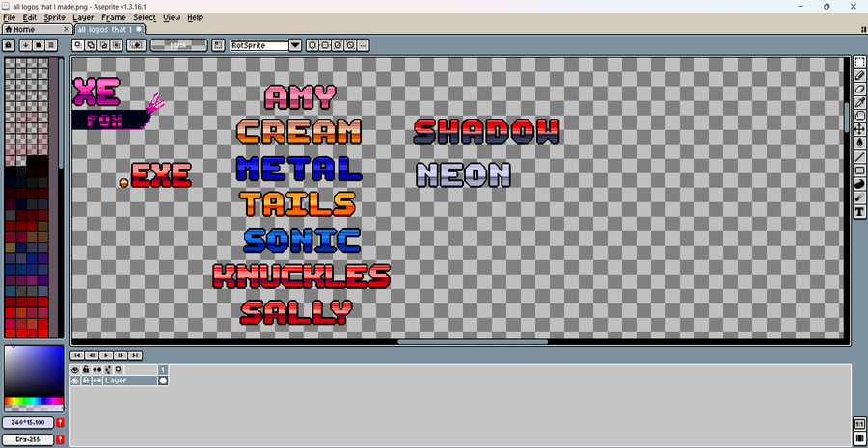Screen dimensions: 868x448
Task: Toggle the fourth timeline header icon
Action: (x=108, y=369)
